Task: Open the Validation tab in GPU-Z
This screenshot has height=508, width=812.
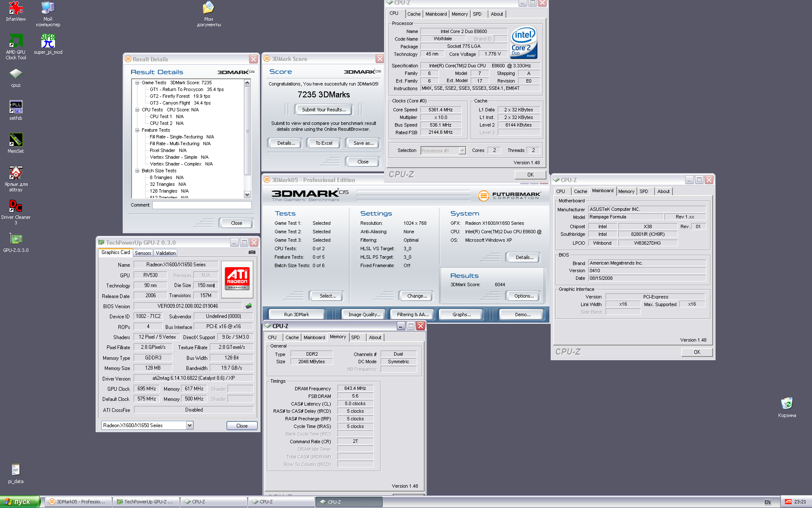Action: pyautogui.click(x=165, y=253)
